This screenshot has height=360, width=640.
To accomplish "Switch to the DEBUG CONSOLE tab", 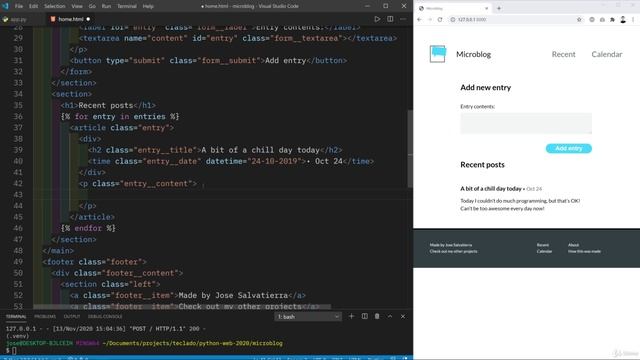I will tap(105, 316).
